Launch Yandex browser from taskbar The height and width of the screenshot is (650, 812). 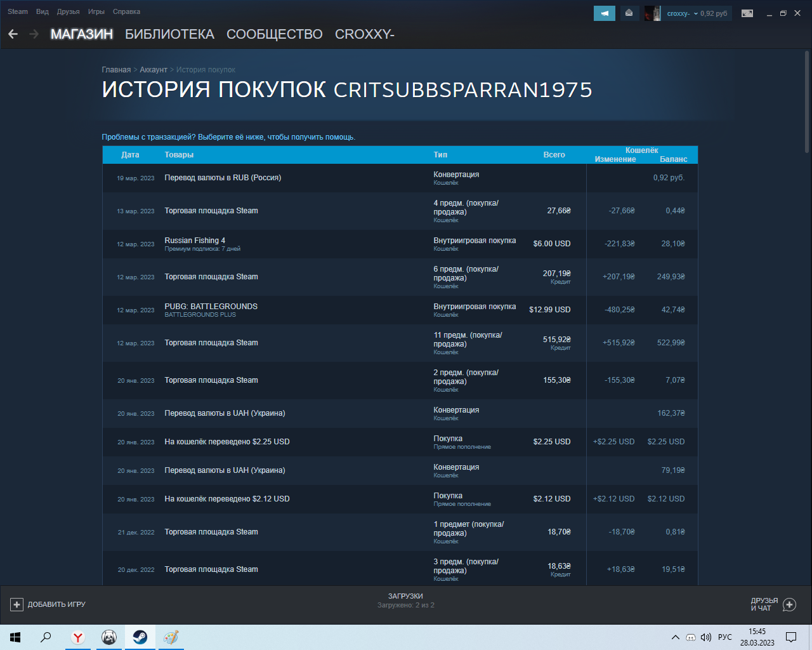point(78,637)
